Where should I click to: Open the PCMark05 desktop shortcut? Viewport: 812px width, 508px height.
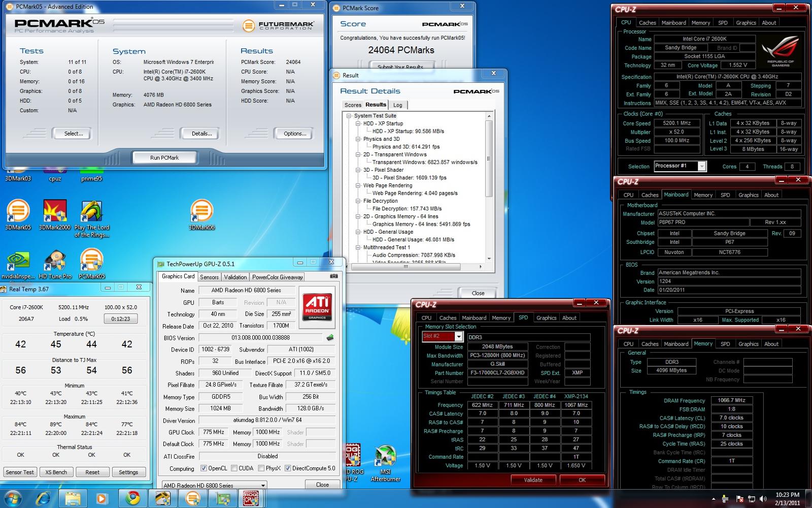(x=92, y=264)
